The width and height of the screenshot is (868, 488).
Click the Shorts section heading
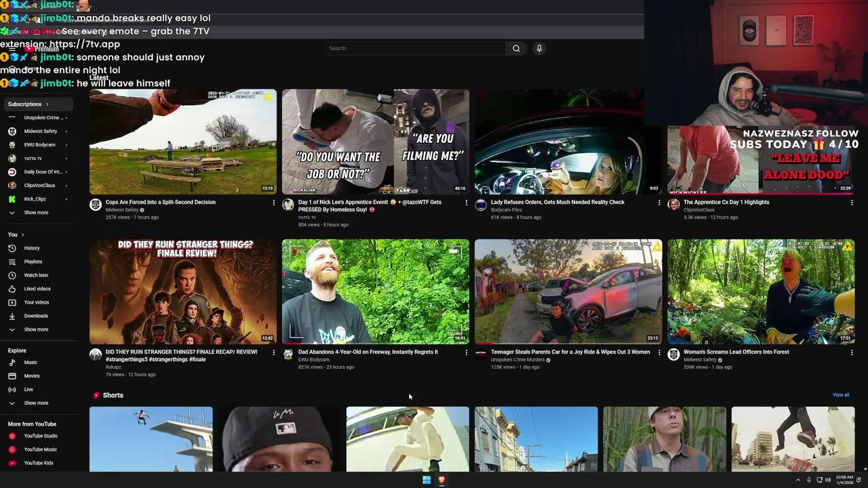[113, 395]
